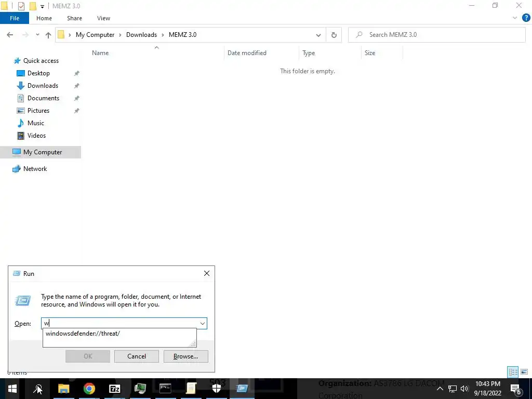
Task: Open Explorer Help icon
Action: coord(526,18)
